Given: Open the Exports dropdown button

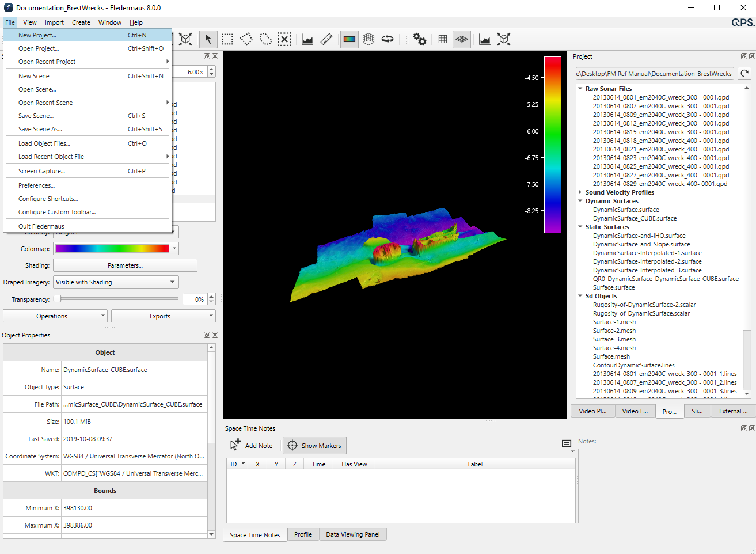Looking at the screenshot, I should [163, 316].
